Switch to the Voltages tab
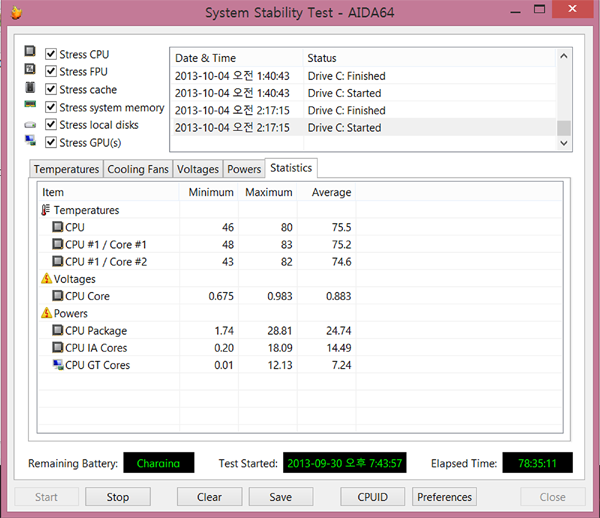600x518 pixels. tap(198, 169)
